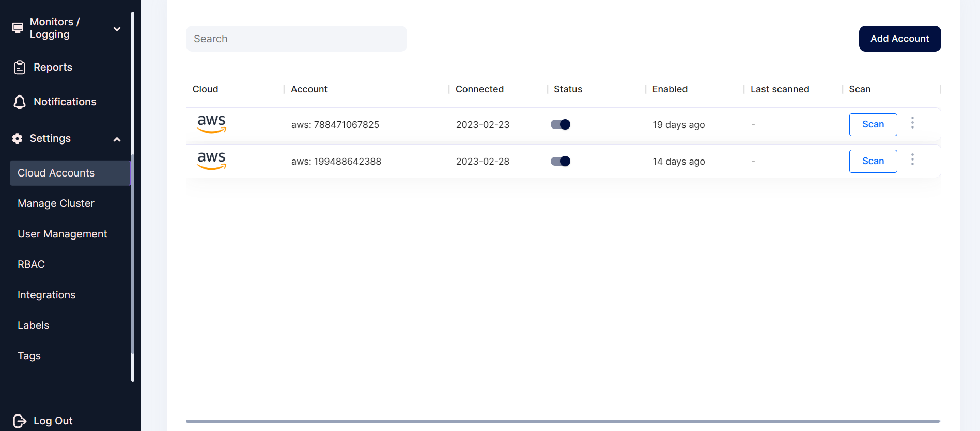Click the horizontal scrollbar below the table
This screenshot has width=980, height=431.
[x=563, y=421]
